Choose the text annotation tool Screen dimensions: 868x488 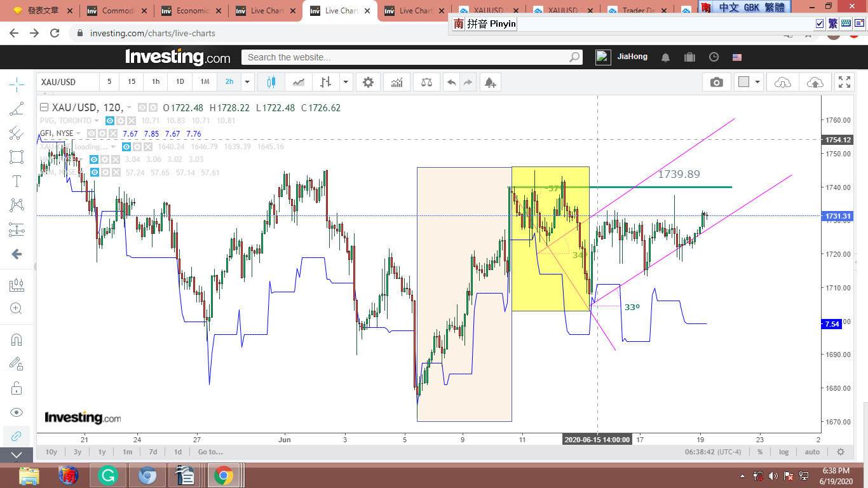(17, 181)
